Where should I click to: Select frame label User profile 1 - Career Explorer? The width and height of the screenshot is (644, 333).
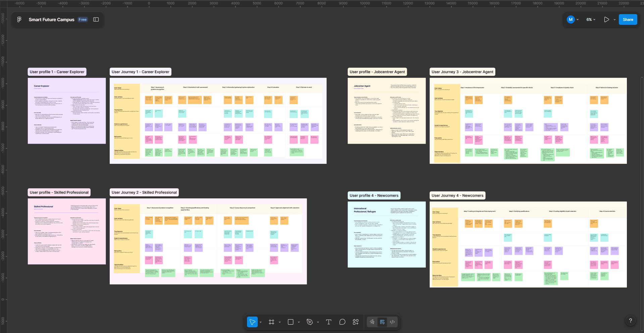pyautogui.click(x=57, y=72)
